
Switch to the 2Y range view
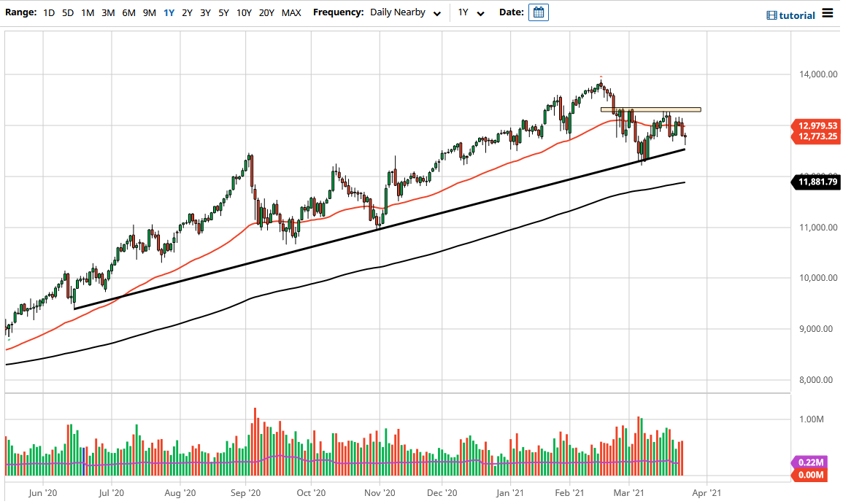[188, 12]
